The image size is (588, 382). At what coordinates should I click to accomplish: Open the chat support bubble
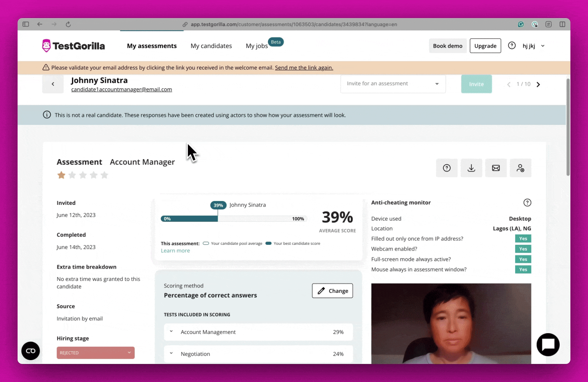click(548, 345)
